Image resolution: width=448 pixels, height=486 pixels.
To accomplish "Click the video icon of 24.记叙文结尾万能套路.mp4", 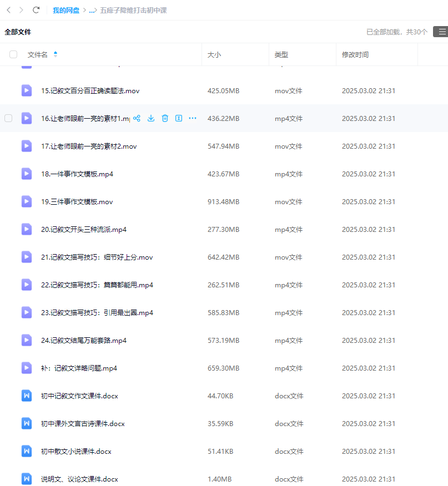I will click(x=26, y=340).
